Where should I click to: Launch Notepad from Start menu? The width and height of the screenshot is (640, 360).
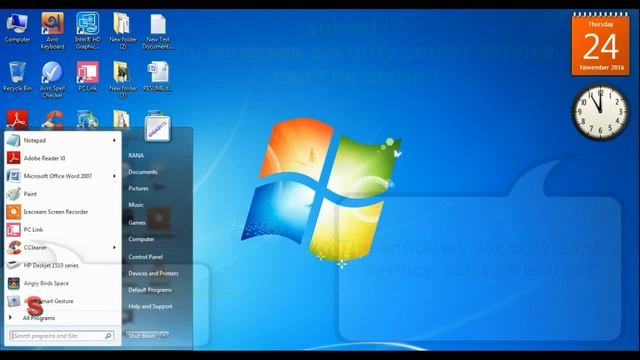point(63,140)
